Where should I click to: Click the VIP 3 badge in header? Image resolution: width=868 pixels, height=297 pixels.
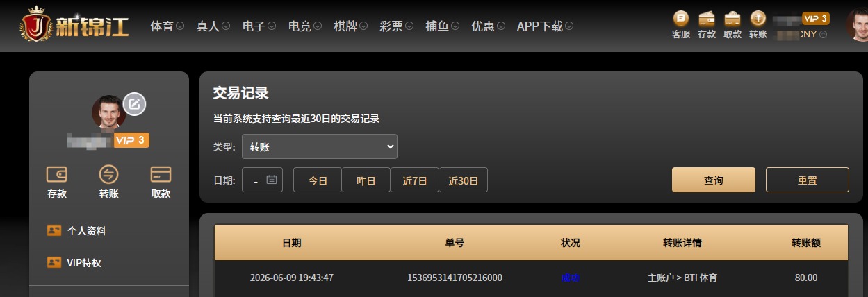[816, 19]
